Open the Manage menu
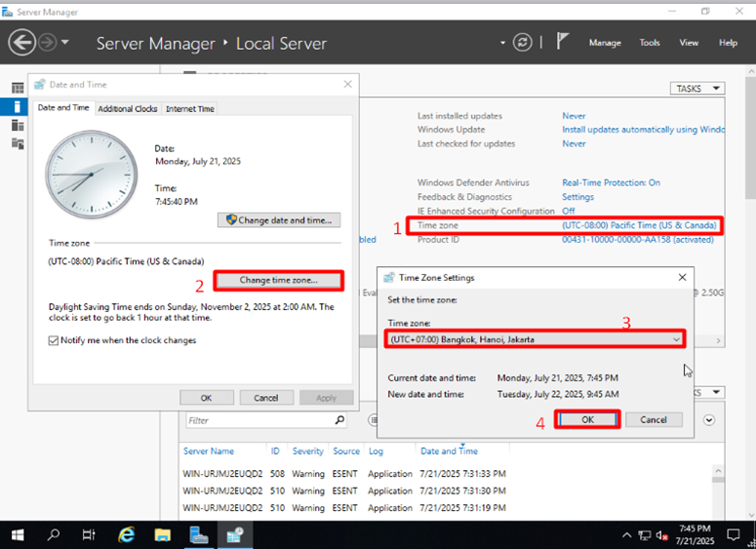Image resolution: width=756 pixels, height=549 pixels. (x=605, y=43)
